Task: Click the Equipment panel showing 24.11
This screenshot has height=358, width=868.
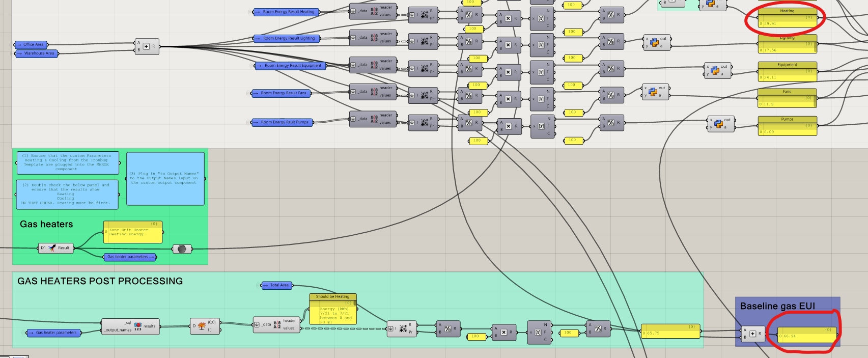Action: pos(787,71)
